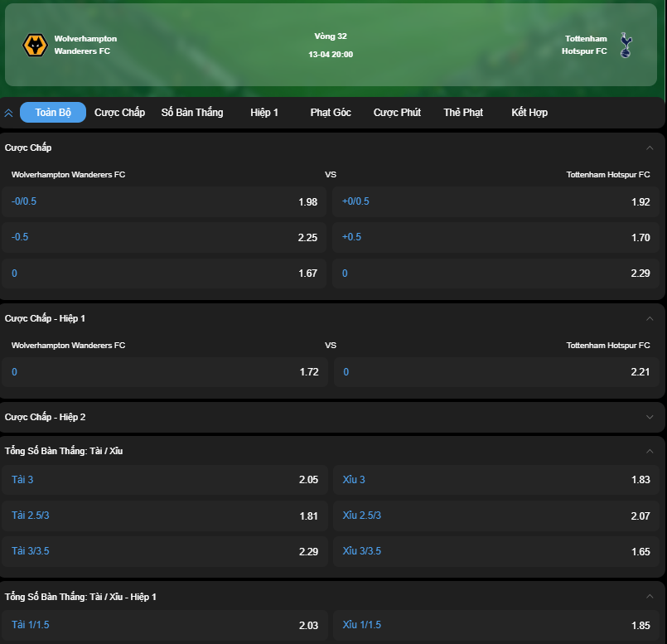Viewport: 667px width, 644px height.
Task: Choose Tài 3/3.5 at 2.29
Action: click(x=165, y=552)
